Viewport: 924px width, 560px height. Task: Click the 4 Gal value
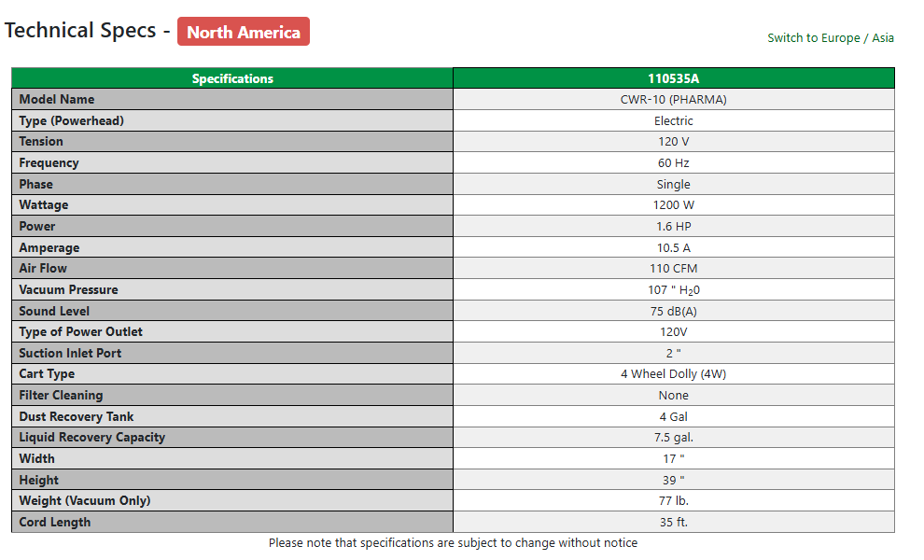point(674,416)
